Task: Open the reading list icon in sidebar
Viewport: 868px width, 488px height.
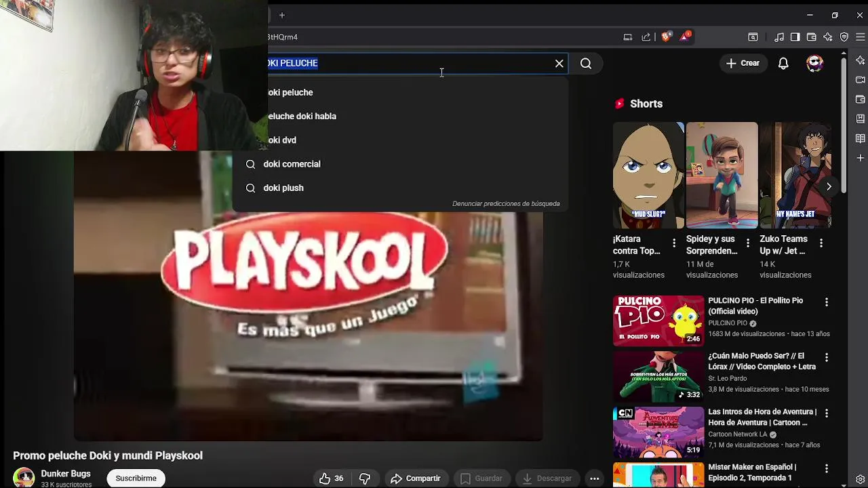Action: [860, 138]
